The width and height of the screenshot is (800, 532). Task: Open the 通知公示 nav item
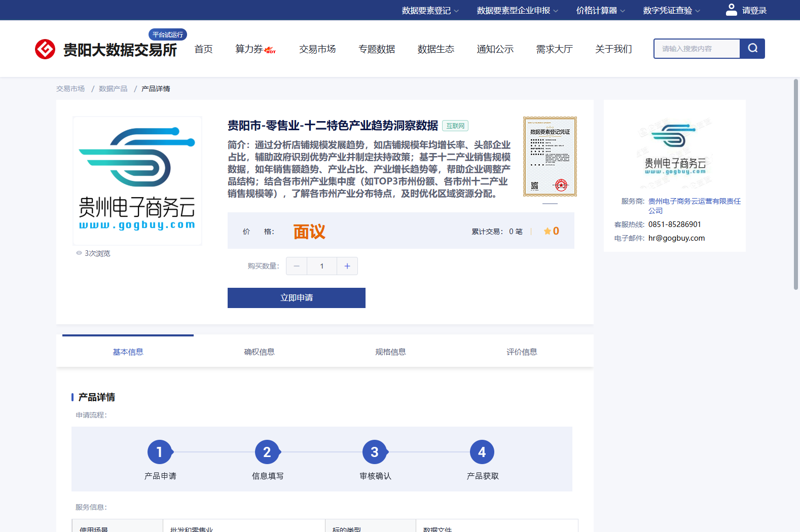pos(495,49)
